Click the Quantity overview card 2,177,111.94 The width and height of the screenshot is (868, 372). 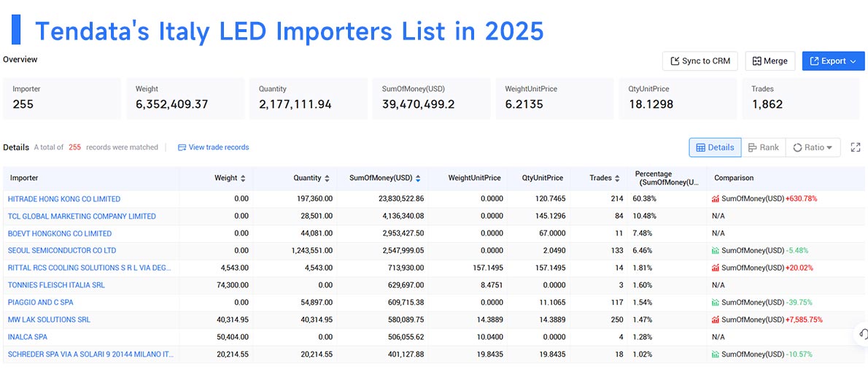309,98
